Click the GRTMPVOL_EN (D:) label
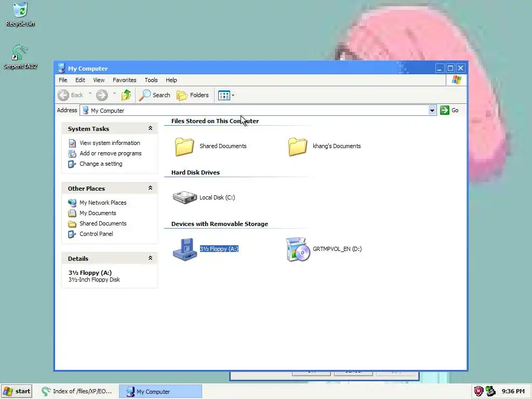Screen dimensions: 532x399 [x=337, y=249]
